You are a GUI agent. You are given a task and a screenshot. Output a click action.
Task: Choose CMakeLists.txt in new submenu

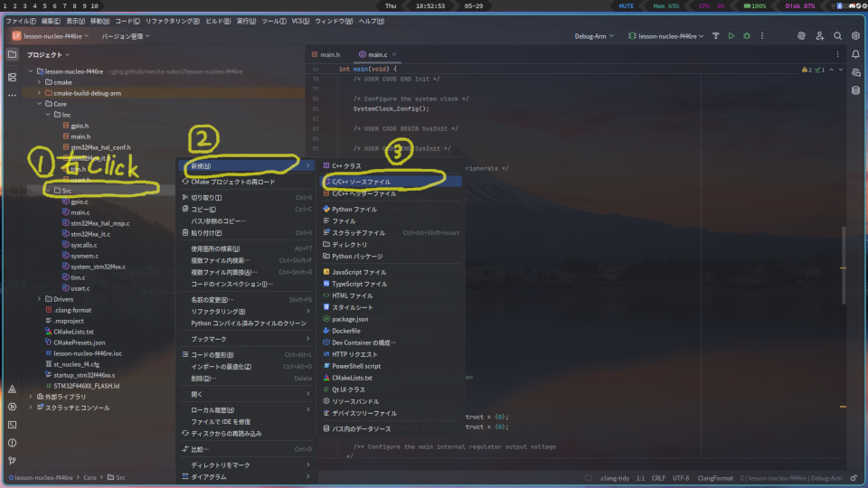pos(391,378)
